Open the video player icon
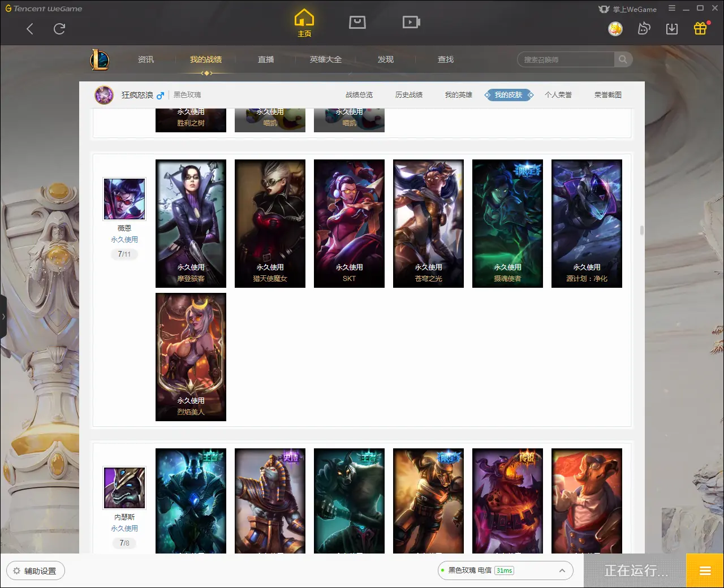724x588 pixels. (x=411, y=22)
